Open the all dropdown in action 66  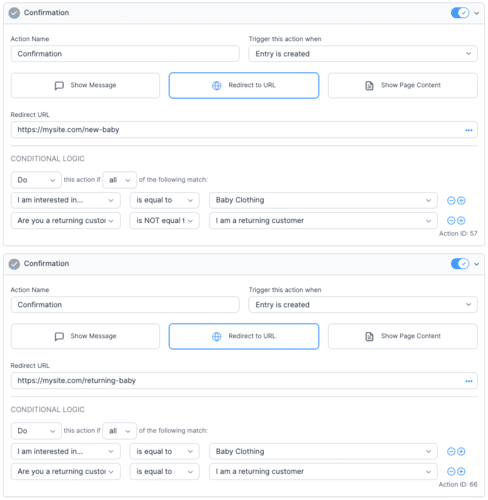pyautogui.click(x=119, y=431)
